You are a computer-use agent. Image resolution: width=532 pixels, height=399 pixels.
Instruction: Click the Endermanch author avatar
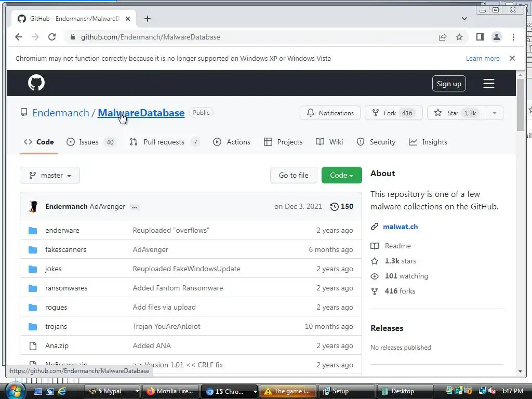(x=33, y=206)
